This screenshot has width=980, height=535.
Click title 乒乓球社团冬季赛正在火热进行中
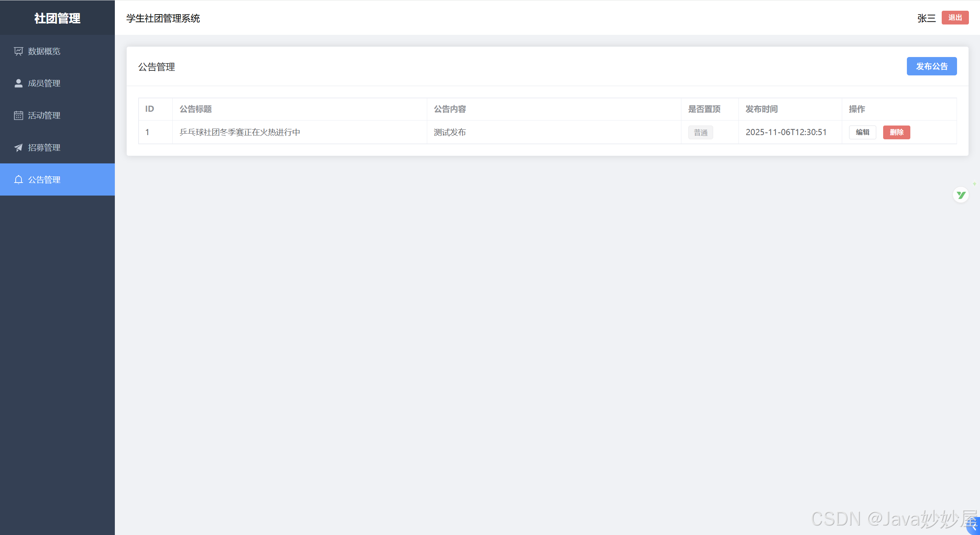tap(240, 132)
